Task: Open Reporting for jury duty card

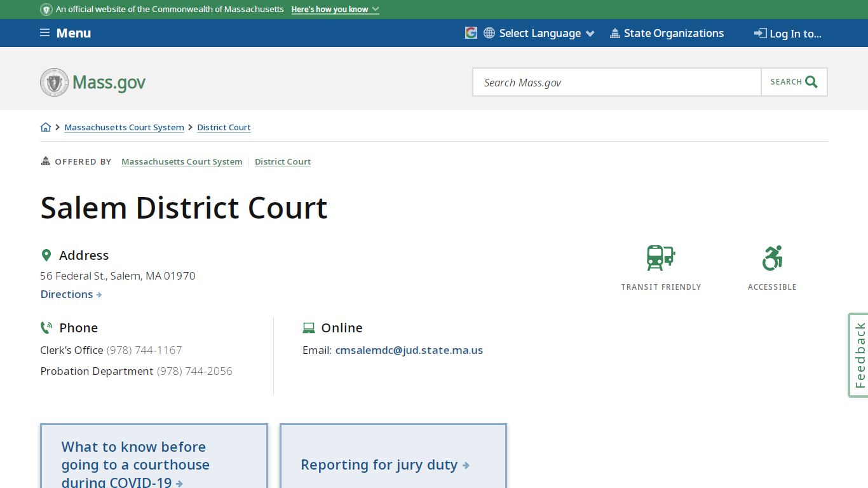Action: (393, 456)
